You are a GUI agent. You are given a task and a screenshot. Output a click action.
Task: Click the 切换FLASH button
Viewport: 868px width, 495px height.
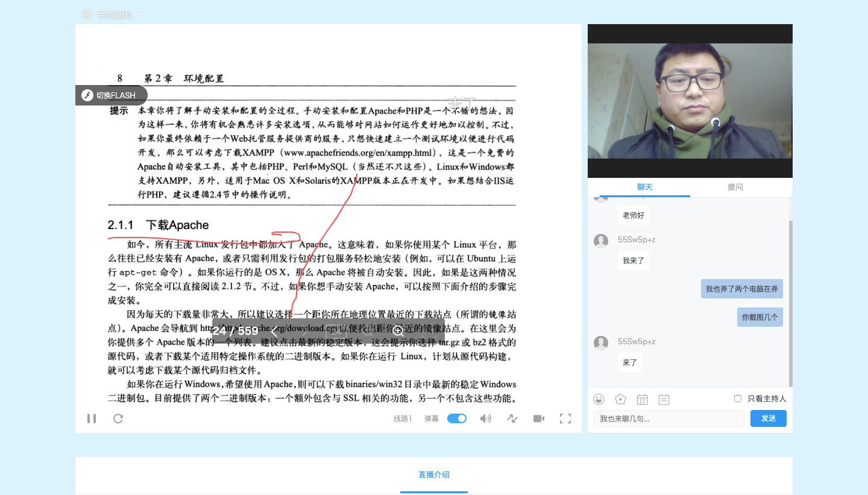pos(111,95)
